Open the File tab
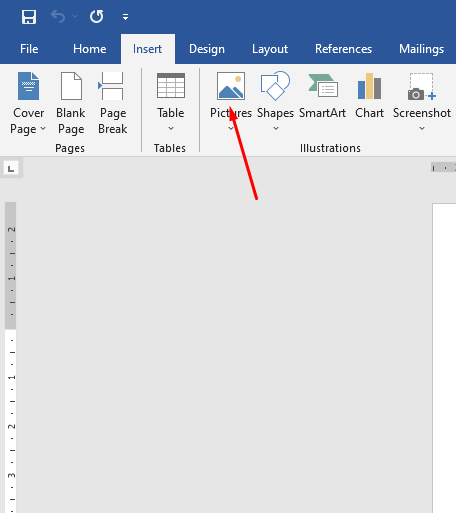This screenshot has height=513, width=456. tap(29, 49)
